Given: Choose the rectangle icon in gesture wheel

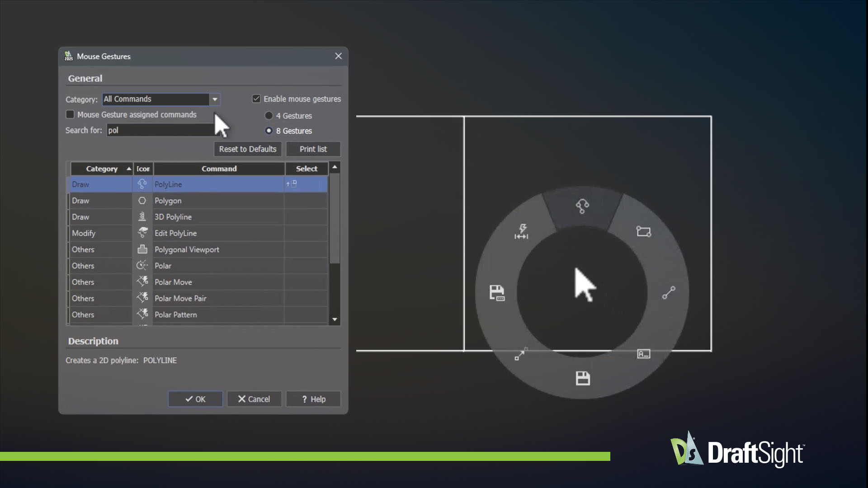Looking at the screenshot, I should click(x=644, y=231).
